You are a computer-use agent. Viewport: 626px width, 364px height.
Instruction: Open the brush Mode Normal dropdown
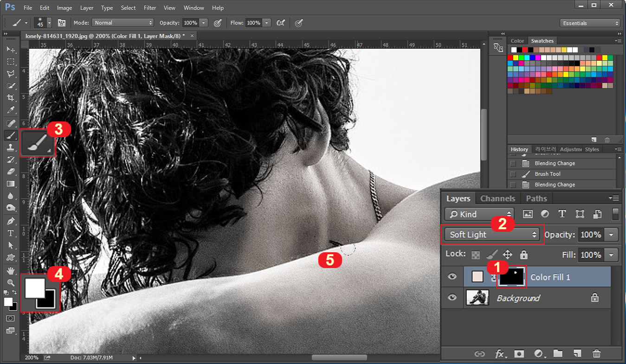pyautogui.click(x=123, y=23)
